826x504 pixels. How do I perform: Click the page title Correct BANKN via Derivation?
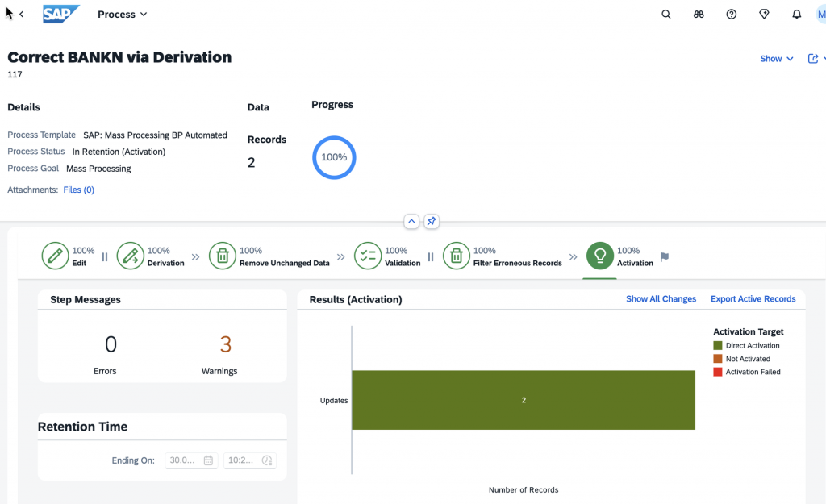pos(119,57)
